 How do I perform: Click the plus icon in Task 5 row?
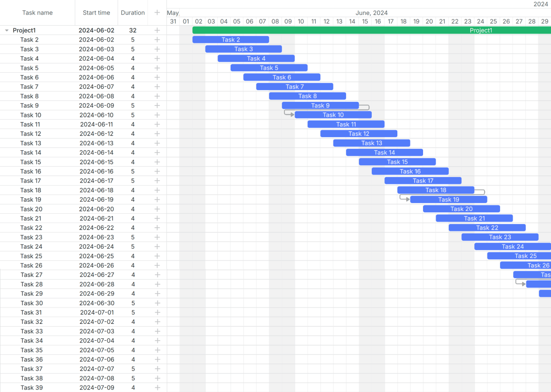(157, 68)
